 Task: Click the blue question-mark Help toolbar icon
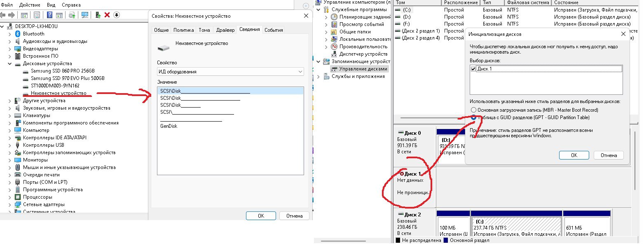[x=49, y=15]
